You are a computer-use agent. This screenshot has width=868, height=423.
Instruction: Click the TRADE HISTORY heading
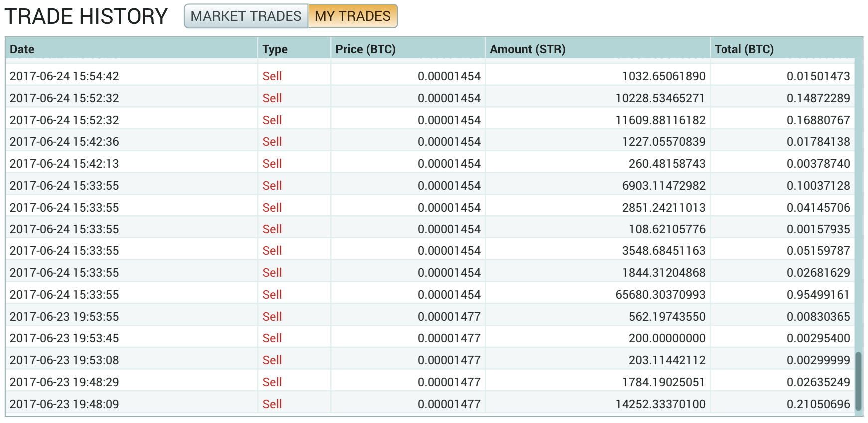tap(86, 16)
